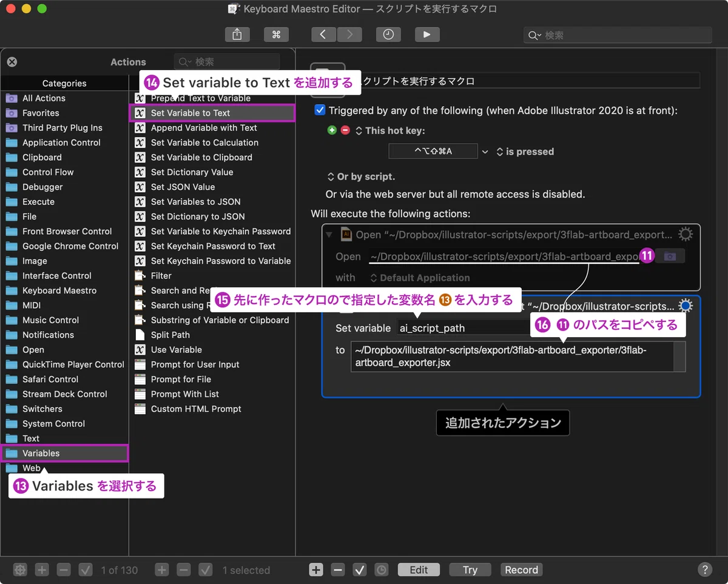Go back with the left chevron
The height and width of the screenshot is (584, 728).
pyautogui.click(x=323, y=35)
